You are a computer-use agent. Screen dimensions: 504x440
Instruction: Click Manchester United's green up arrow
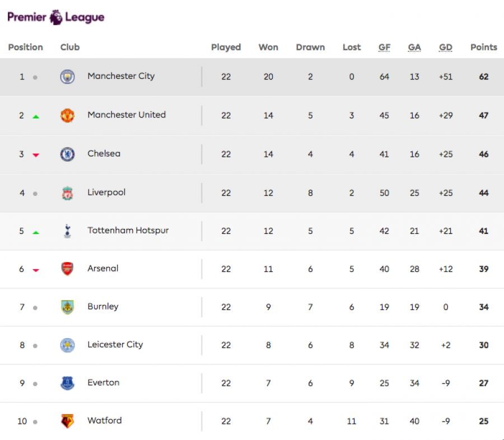pos(36,116)
